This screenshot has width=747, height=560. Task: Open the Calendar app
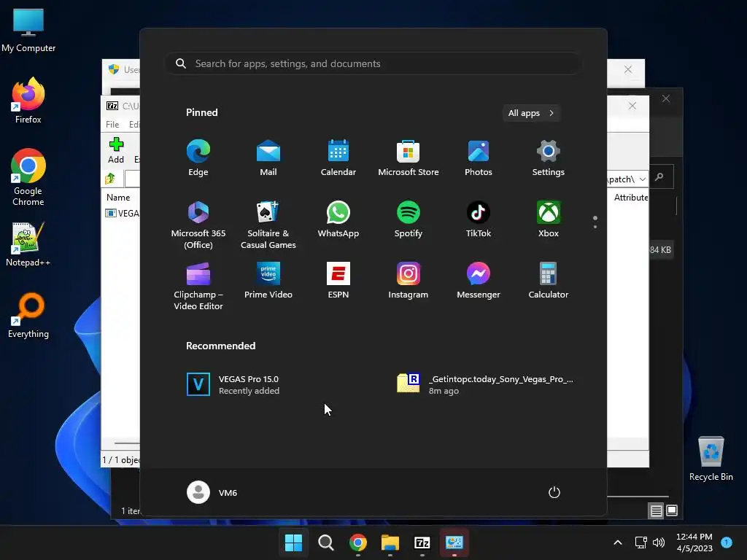338,158
